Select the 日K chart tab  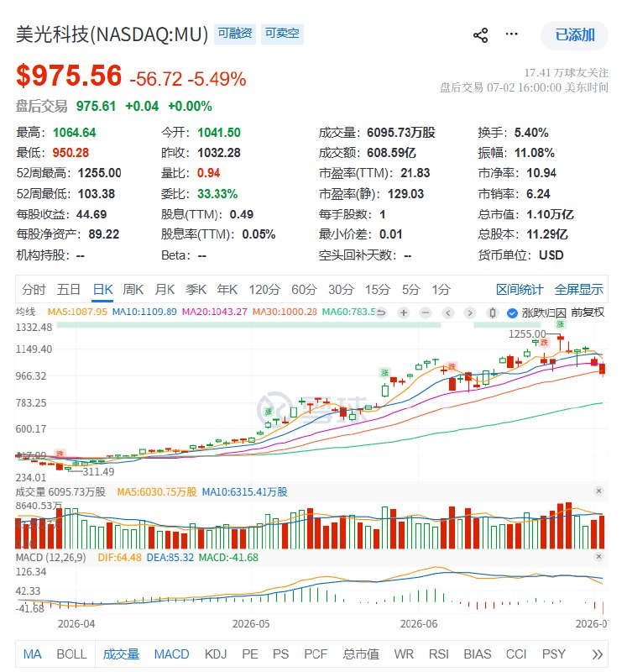[x=102, y=290]
